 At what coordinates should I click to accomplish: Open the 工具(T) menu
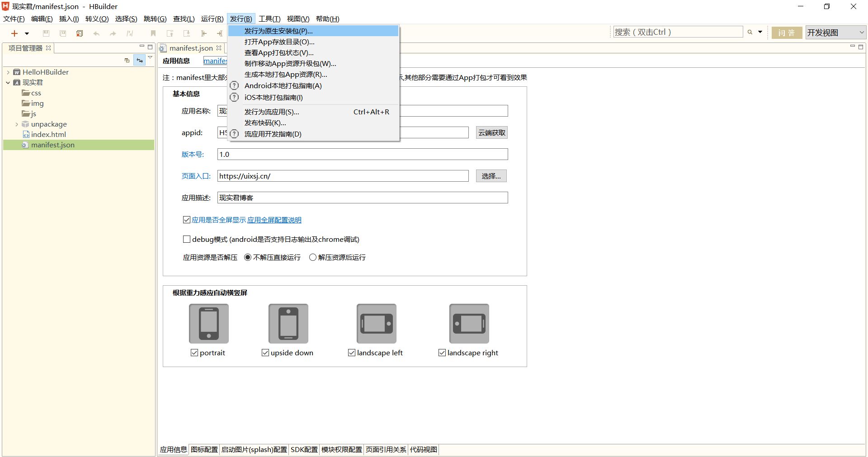click(x=269, y=19)
